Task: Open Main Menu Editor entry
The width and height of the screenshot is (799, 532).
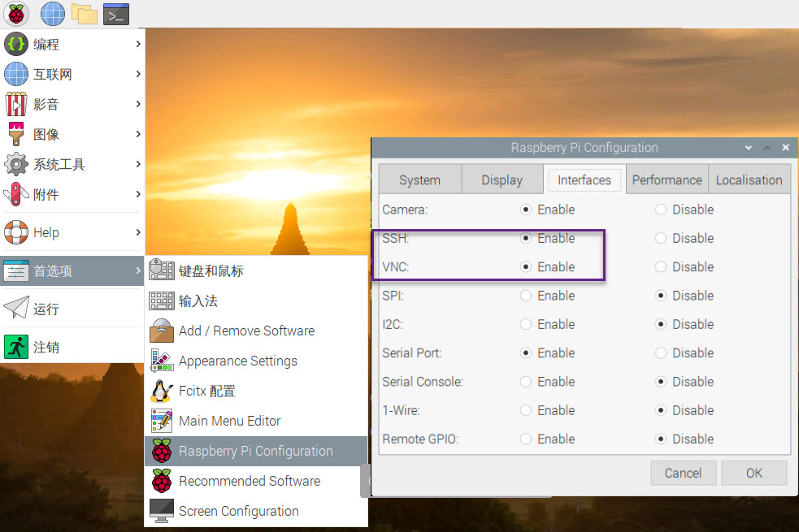Action: [x=256, y=421]
